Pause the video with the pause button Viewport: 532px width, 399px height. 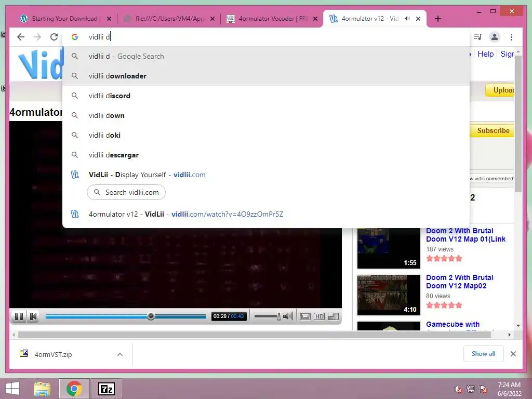point(19,316)
